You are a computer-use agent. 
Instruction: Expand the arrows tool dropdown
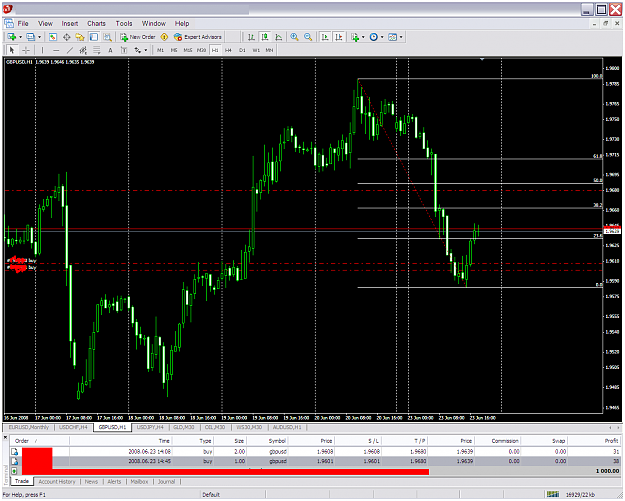[x=145, y=50]
